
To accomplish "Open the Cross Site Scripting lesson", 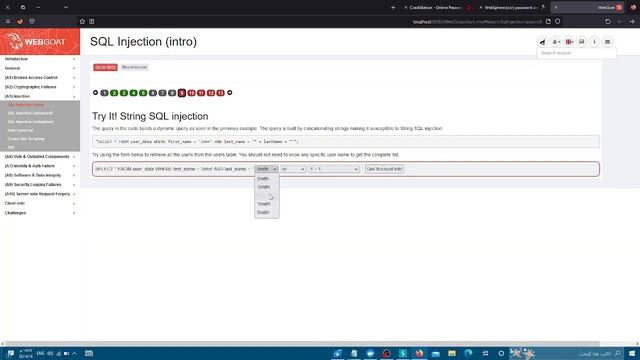I will tap(26, 139).
